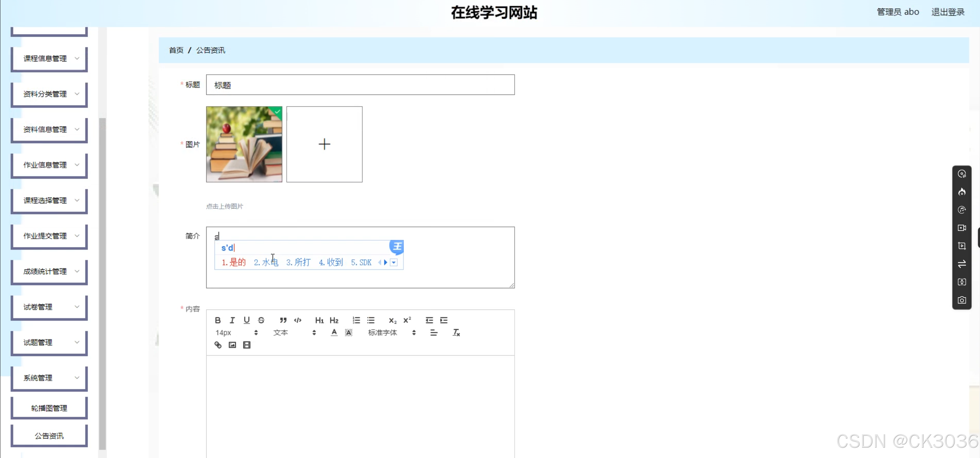Click the underline formatting icon
This screenshot has height=458, width=980.
[246, 320]
